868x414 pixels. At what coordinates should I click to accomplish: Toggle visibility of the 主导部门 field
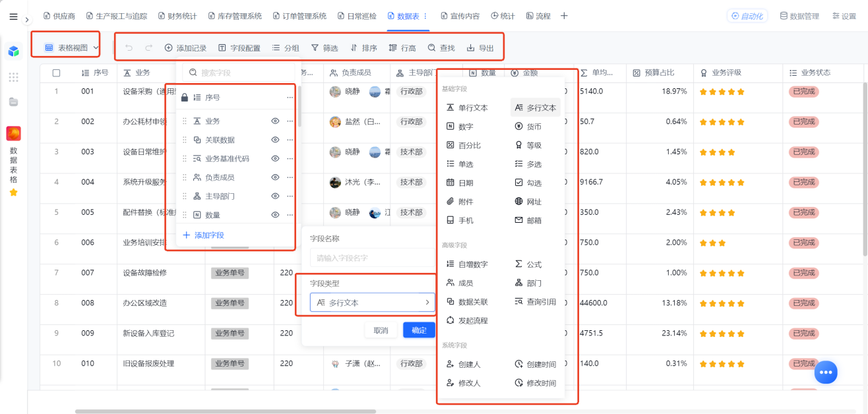(x=275, y=196)
